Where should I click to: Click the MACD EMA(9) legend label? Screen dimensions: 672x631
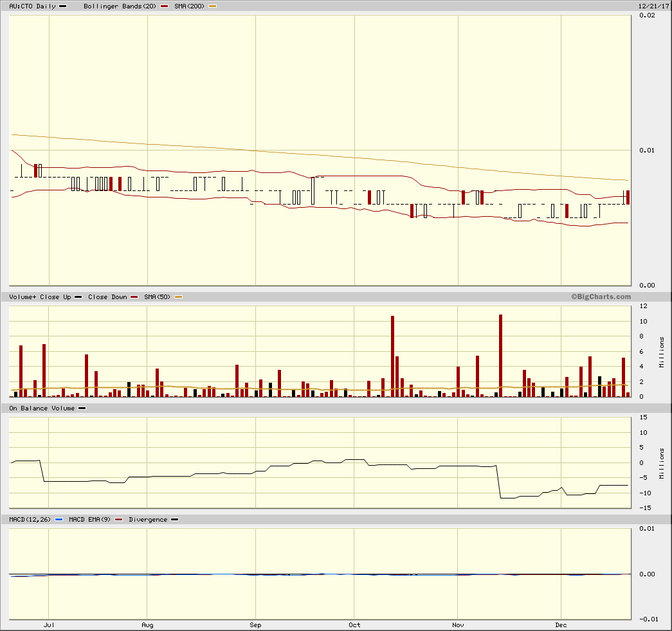click(89, 519)
